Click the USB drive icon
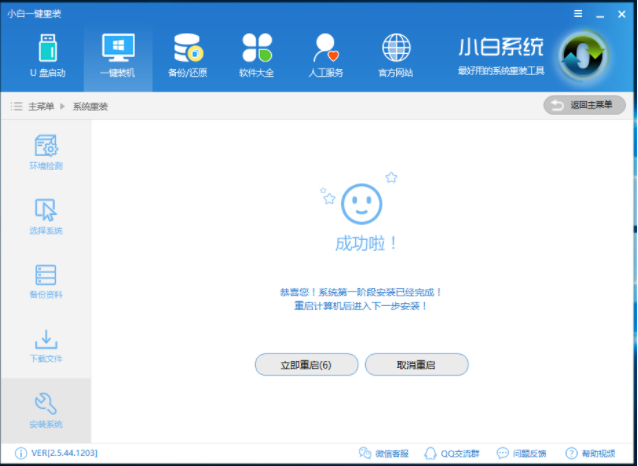 coord(48,48)
